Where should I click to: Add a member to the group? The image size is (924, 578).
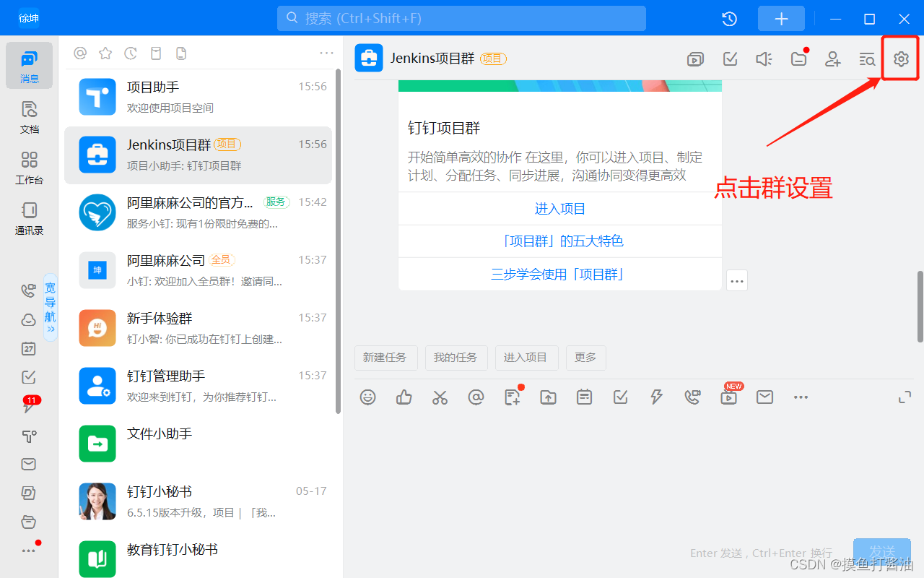click(833, 59)
